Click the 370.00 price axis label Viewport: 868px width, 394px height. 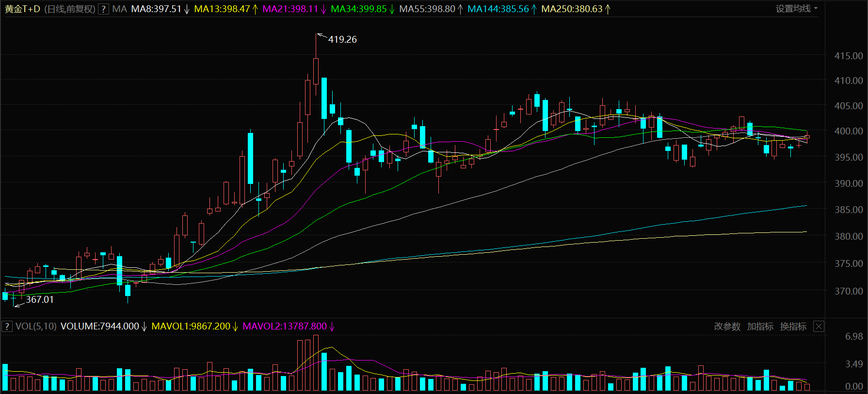pos(849,291)
